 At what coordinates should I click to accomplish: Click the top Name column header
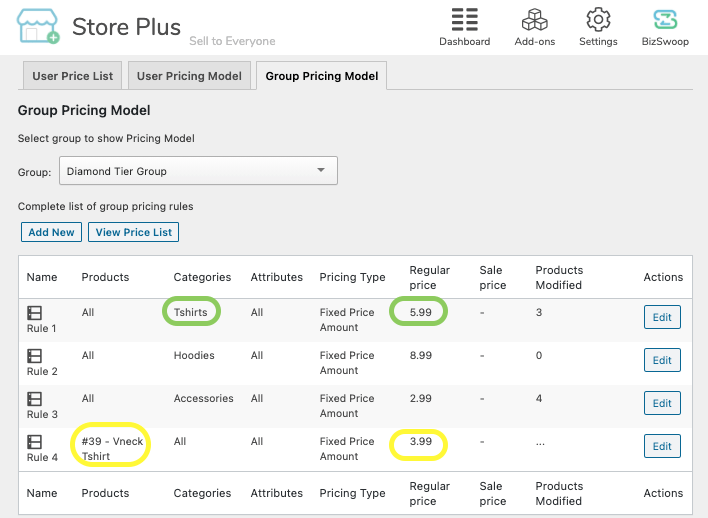pyautogui.click(x=42, y=277)
